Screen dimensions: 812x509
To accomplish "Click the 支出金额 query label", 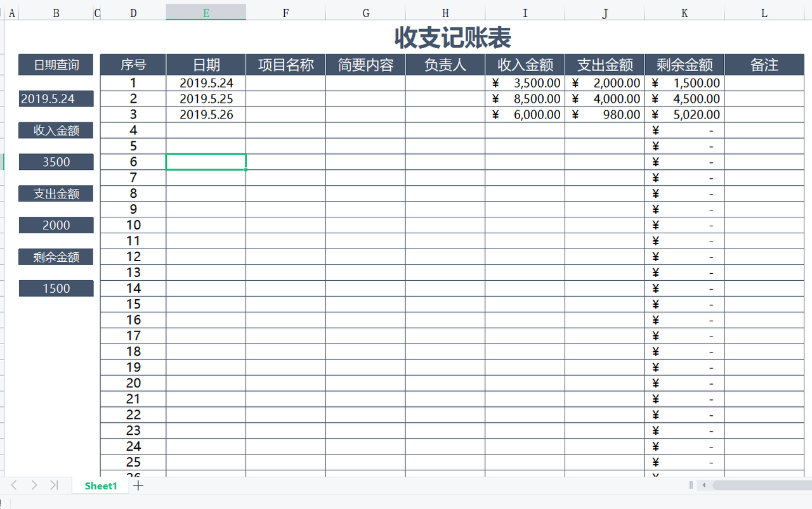I will (56, 193).
